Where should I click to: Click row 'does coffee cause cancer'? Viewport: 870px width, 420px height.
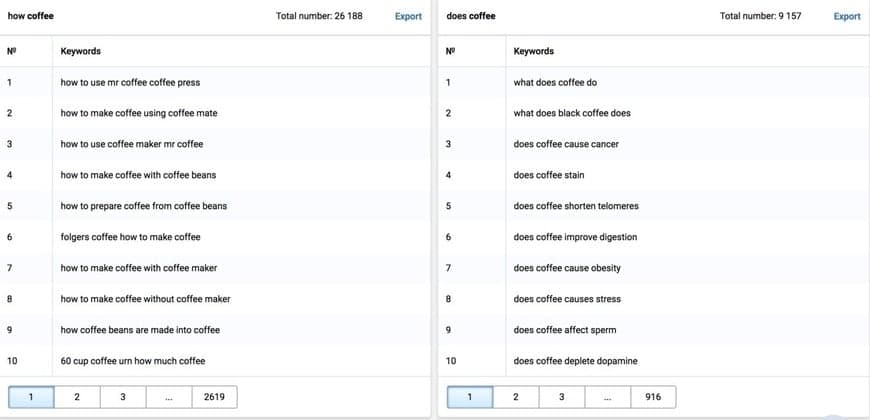(x=566, y=144)
